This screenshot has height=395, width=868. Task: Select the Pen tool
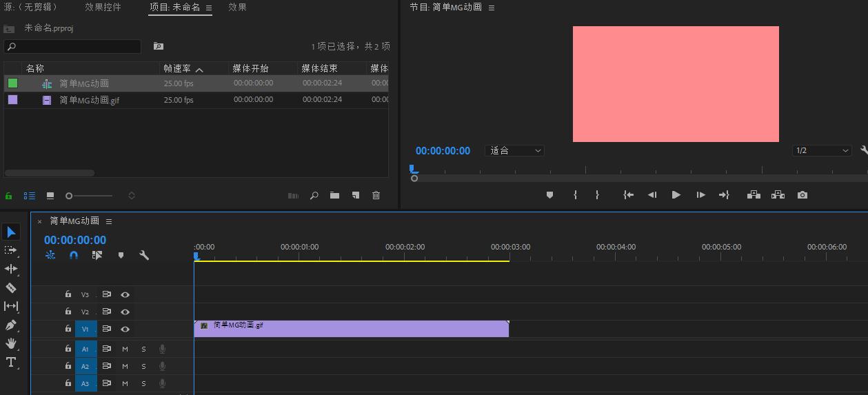[11, 325]
